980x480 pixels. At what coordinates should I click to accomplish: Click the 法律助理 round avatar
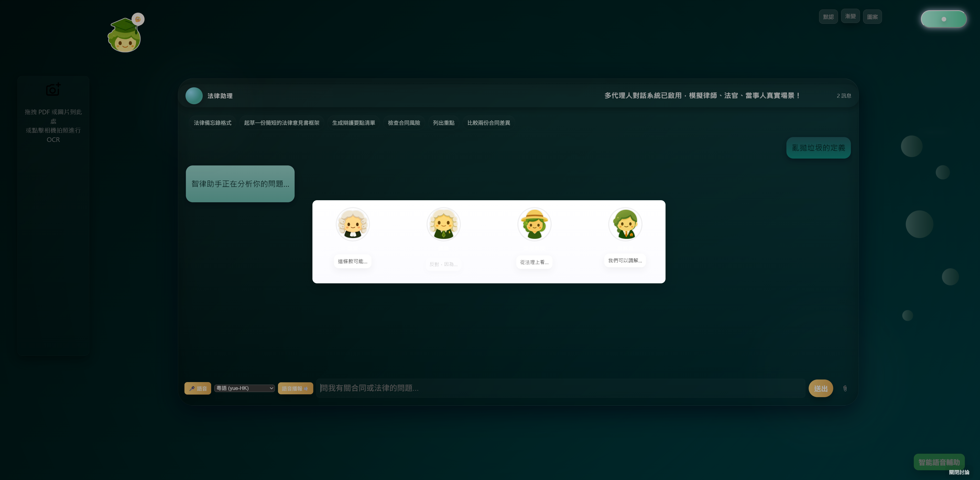(194, 96)
